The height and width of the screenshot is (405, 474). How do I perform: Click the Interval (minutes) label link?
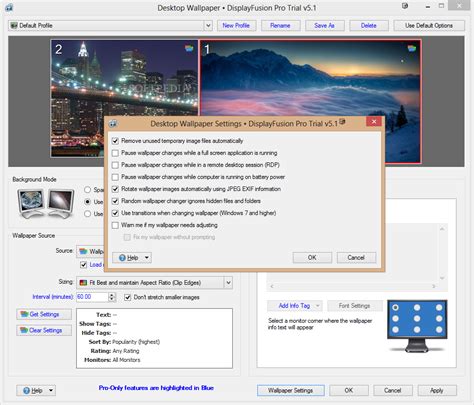coord(53,297)
